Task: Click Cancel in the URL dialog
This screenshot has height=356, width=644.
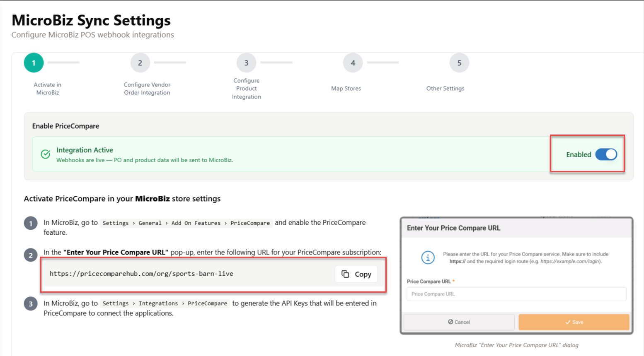Action: (459, 322)
